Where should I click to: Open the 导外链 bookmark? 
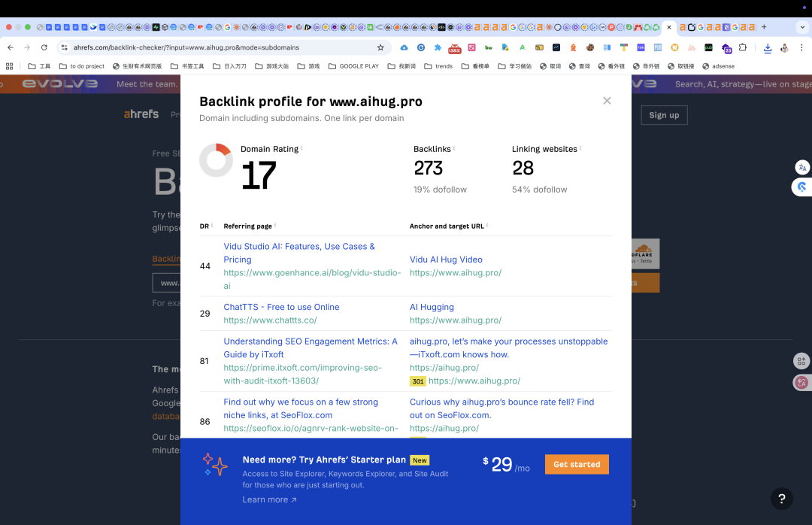(647, 66)
